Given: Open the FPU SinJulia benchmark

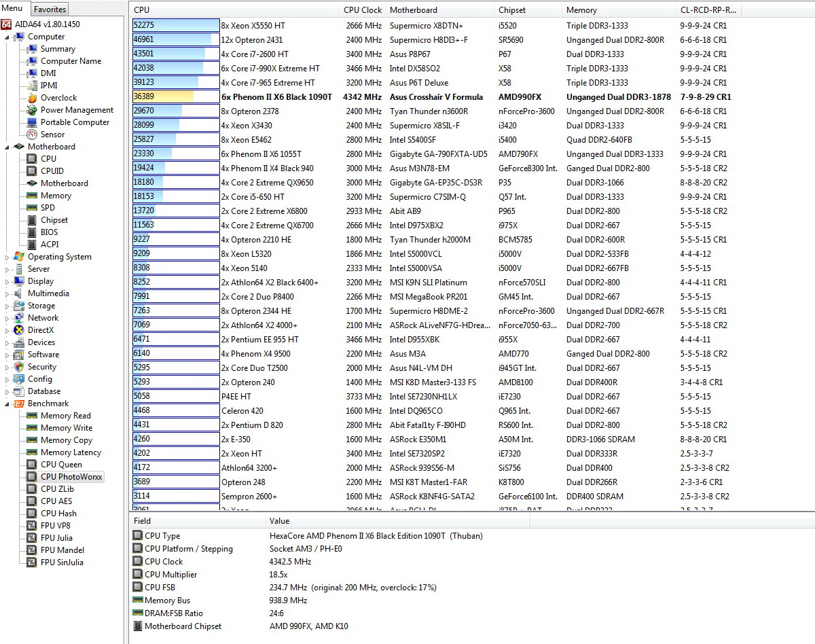Looking at the screenshot, I should coord(62,562).
